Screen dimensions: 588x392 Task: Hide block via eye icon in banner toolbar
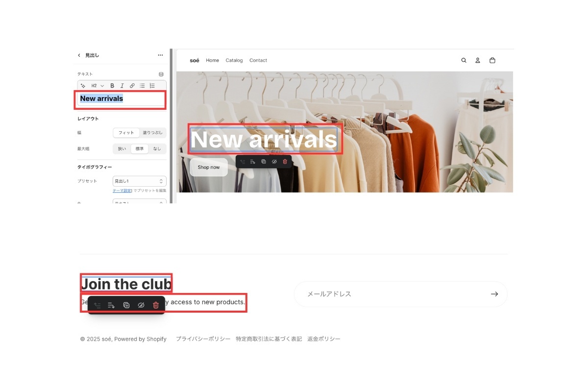coord(274,162)
